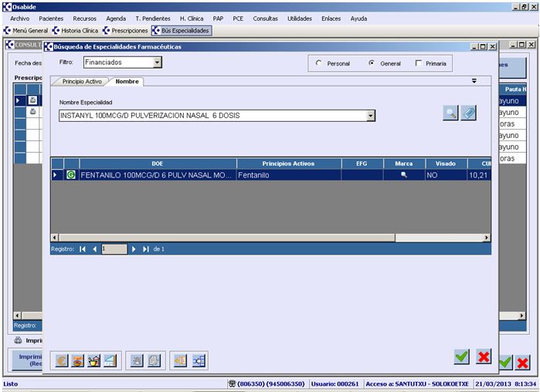540x392 pixels.
Task: Select the Personal radio button
Action: point(319,63)
